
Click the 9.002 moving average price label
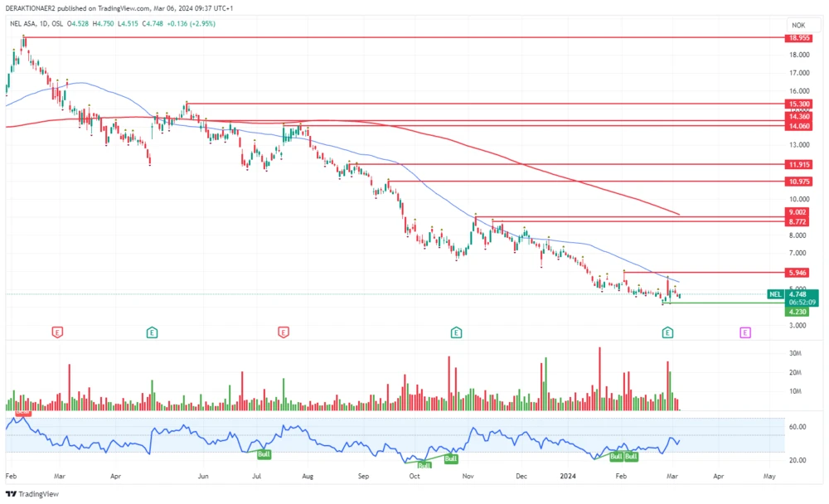(x=799, y=212)
